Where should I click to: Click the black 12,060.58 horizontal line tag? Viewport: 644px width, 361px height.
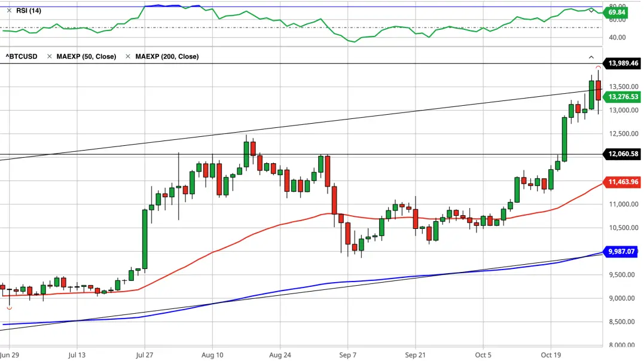coord(622,154)
